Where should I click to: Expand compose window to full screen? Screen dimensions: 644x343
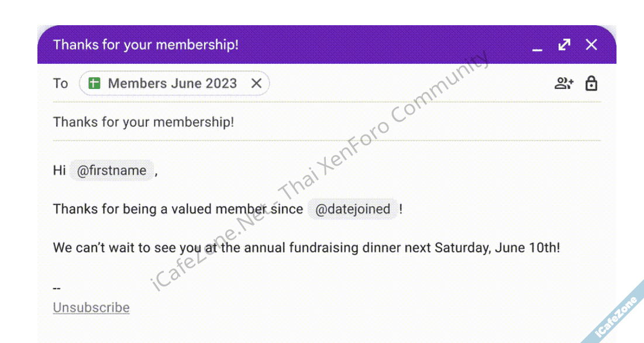[564, 44]
